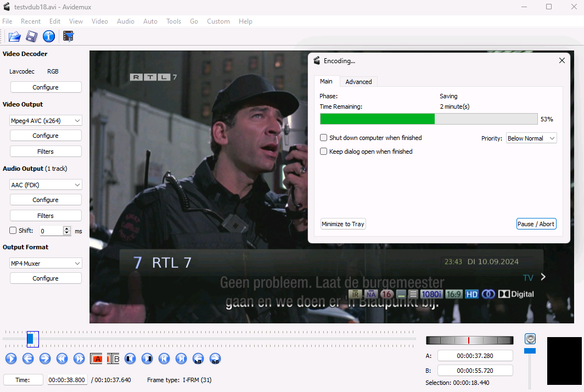
Task: Click the current time field showing 00:00:38.800
Action: 67,380
